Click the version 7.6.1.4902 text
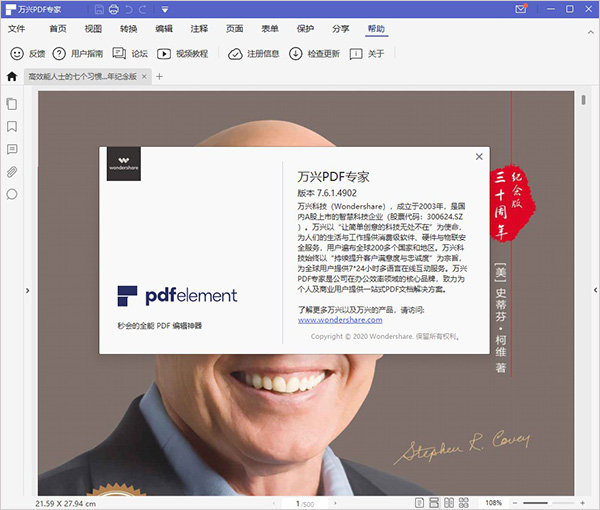The width and height of the screenshot is (600, 510). [327, 192]
